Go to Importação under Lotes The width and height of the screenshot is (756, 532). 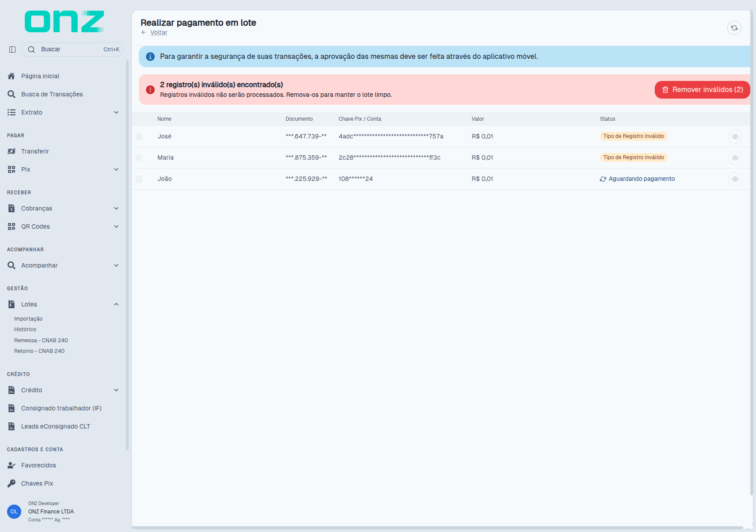click(x=28, y=319)
